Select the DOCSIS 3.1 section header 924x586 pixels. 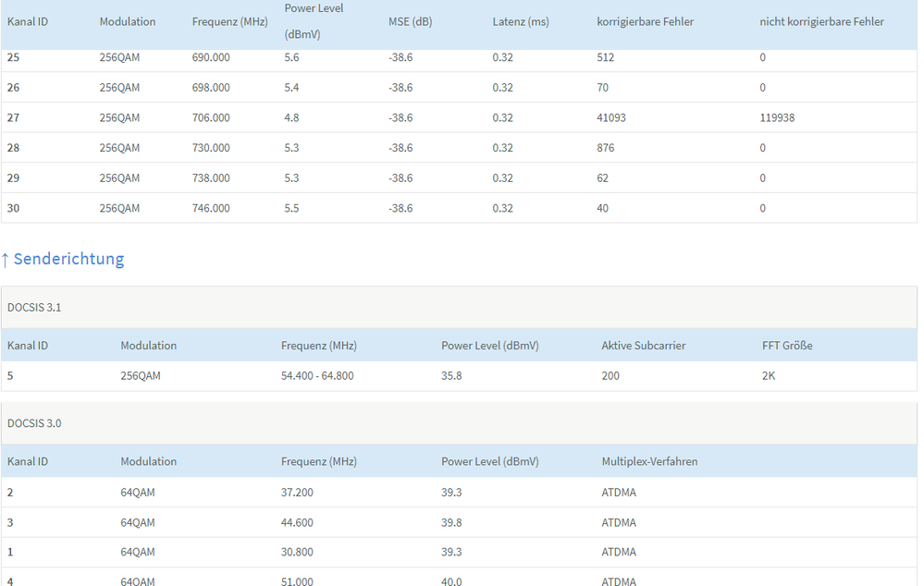(33, 307)
